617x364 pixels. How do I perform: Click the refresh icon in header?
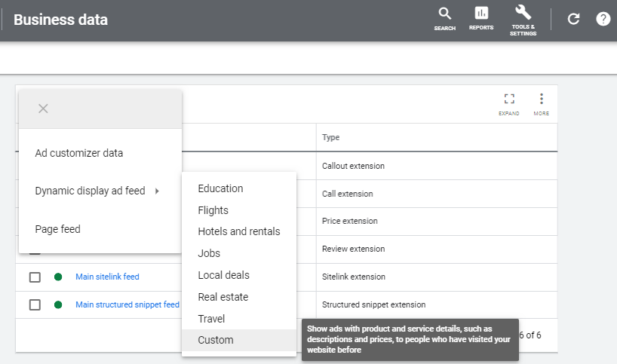click(x=573, y=20)
